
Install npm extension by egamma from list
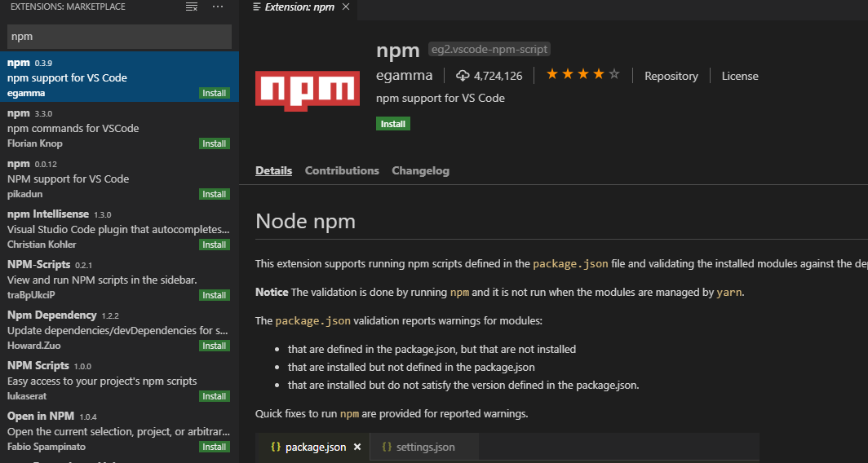coord(215,93)
